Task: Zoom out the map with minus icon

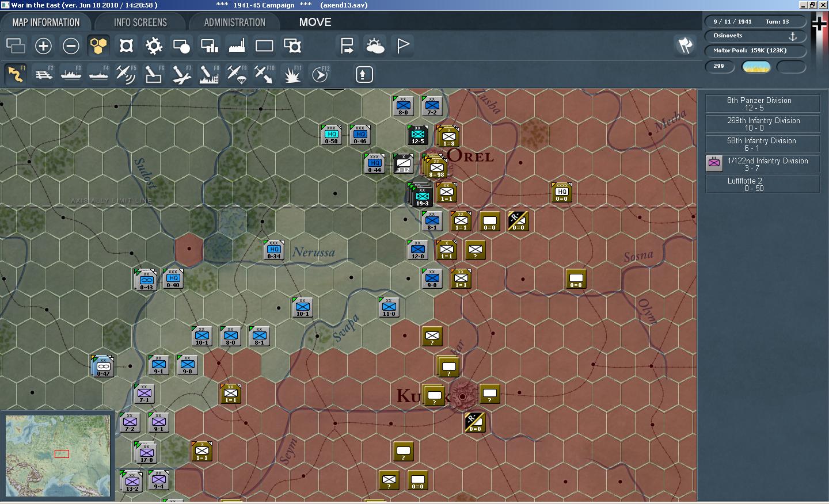Action: point(71,45)
